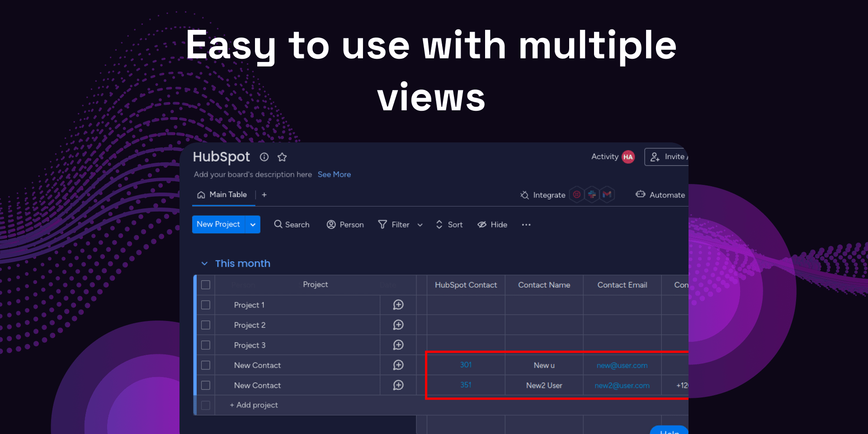Image resolution: width=868 pixels, height=434 pixels.
Task: Check the first New Contact row checkbox
Action: [206, 365]
